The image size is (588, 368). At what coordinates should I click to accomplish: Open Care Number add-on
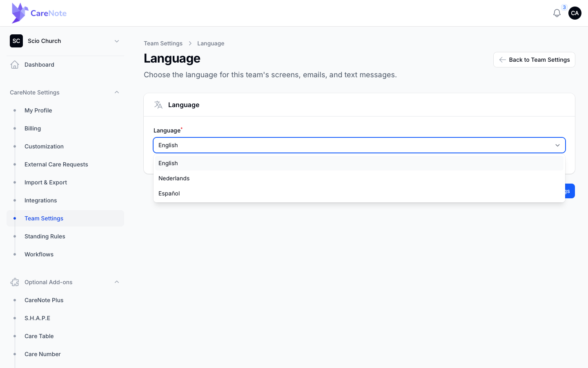pos(65,354)
